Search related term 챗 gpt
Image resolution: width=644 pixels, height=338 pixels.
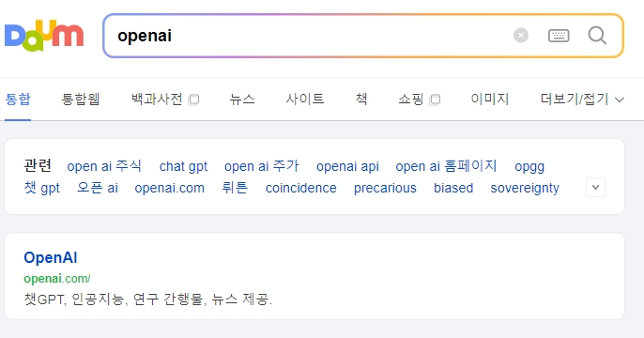tap(42, 188)
